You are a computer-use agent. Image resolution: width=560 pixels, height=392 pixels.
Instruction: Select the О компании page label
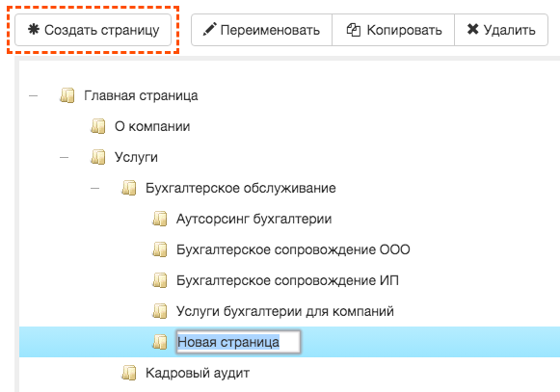tap(152, 126)
